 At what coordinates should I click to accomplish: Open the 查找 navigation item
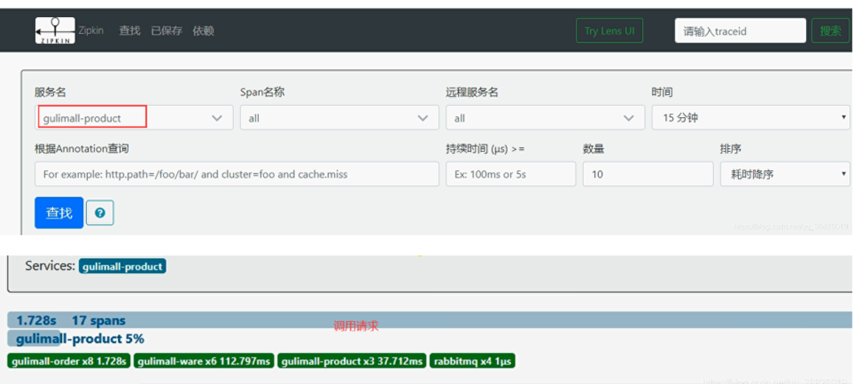tap(130, 31)
